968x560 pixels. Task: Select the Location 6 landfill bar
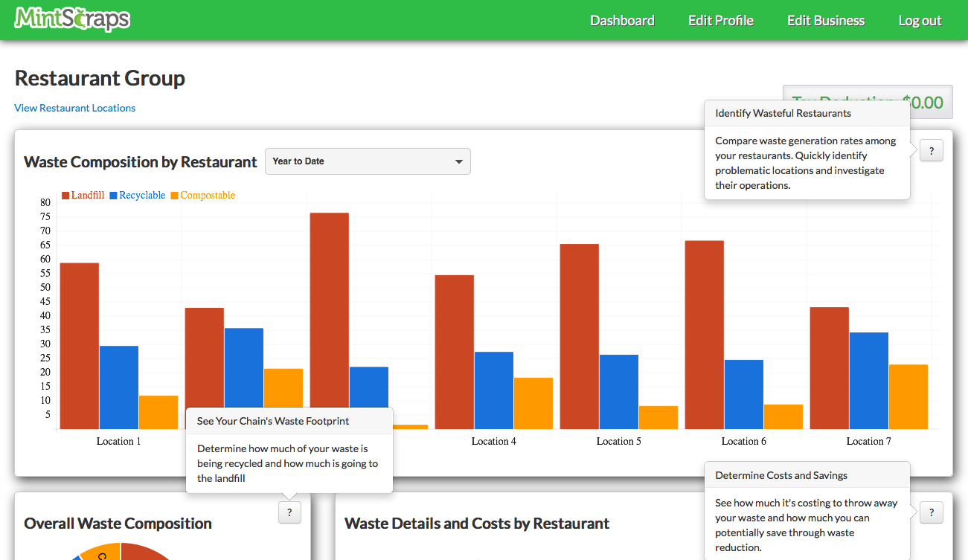(705, 335)
